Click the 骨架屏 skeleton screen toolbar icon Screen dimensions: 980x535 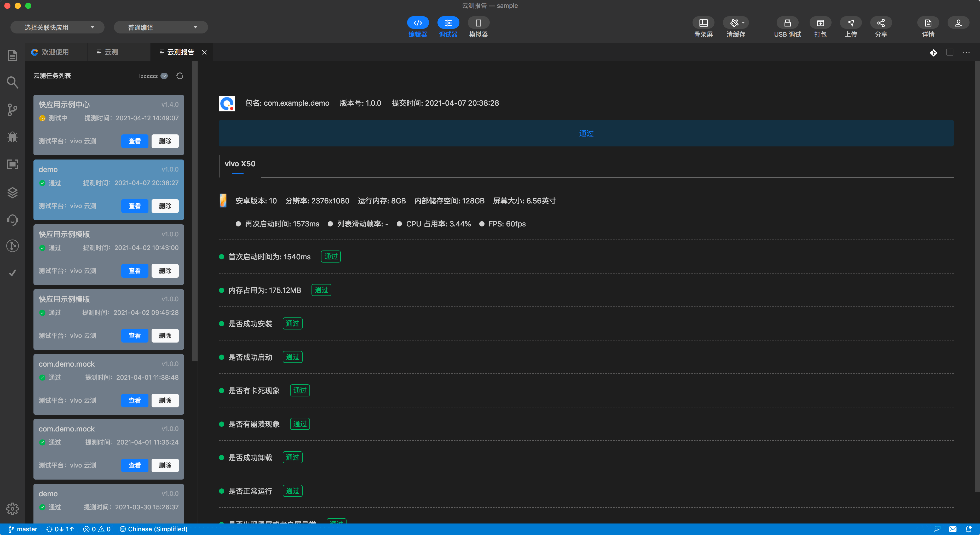[703, 23]
